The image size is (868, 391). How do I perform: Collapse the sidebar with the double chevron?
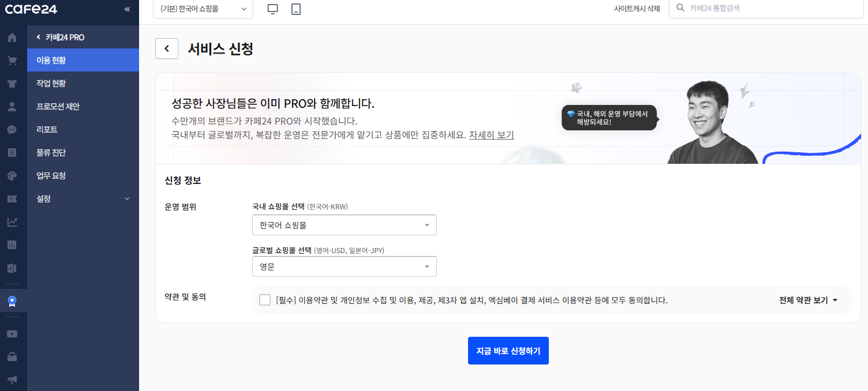(127, 9)
